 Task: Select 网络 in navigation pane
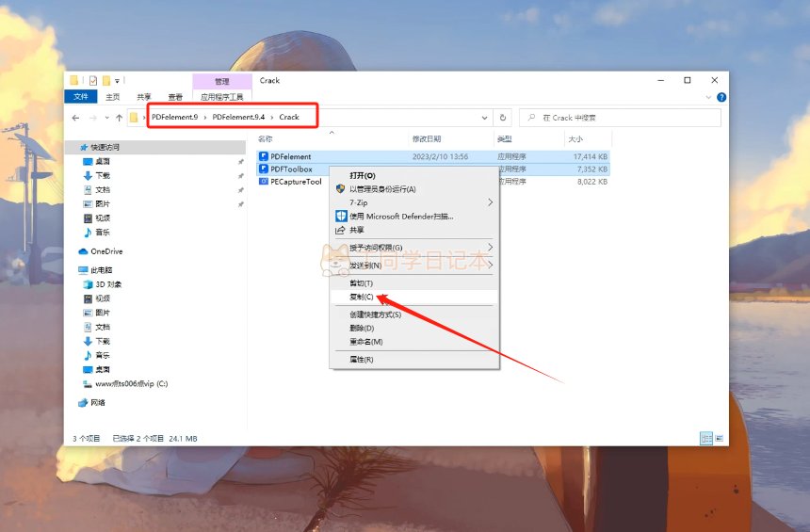point(98,402)
